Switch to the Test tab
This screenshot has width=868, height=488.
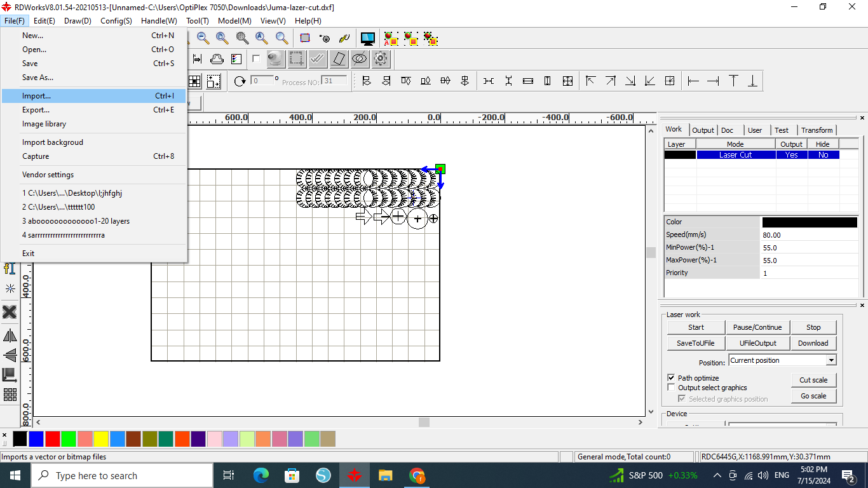(782, 130)
